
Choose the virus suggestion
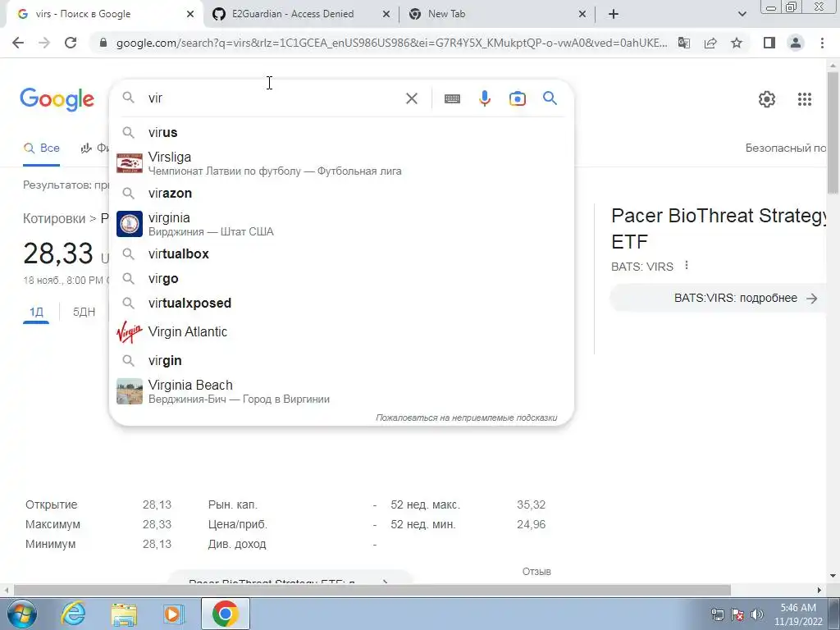(x=341, y=132)
